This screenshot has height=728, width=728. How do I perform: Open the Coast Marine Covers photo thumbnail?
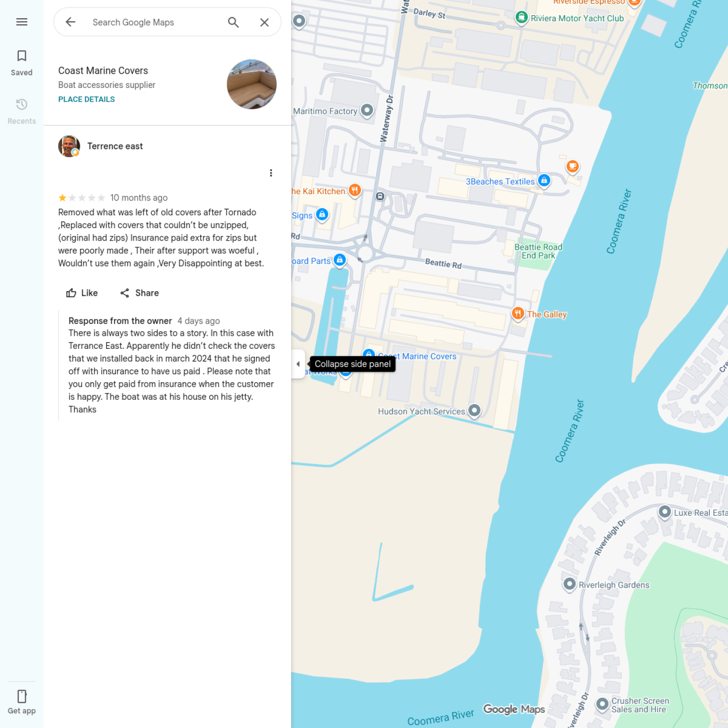252,84
